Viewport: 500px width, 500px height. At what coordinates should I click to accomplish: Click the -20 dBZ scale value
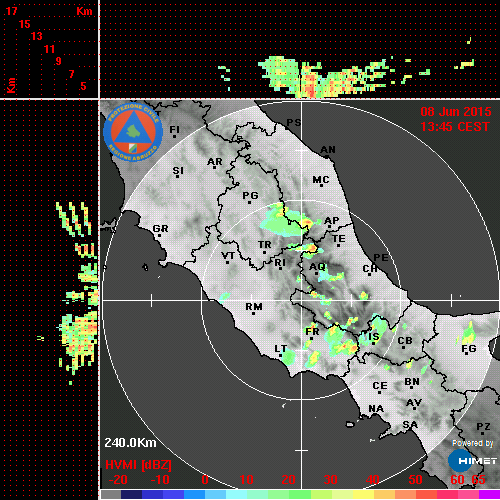coord(118,480)
